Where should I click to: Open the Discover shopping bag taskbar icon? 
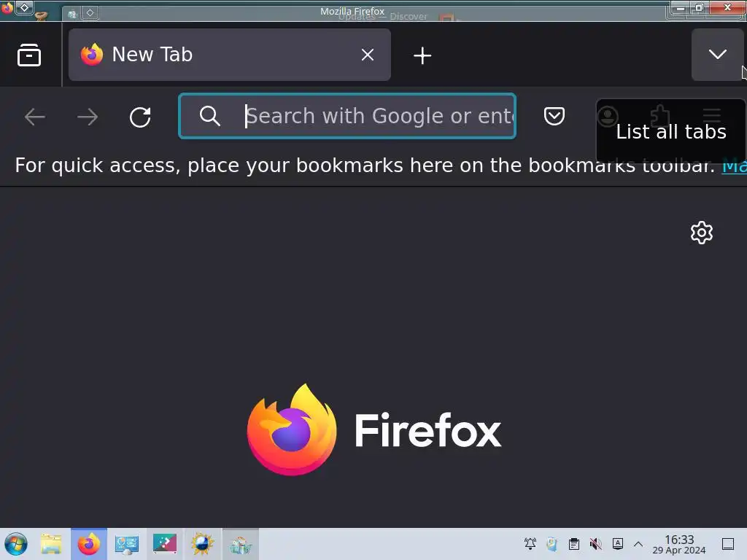click(241, 544)
